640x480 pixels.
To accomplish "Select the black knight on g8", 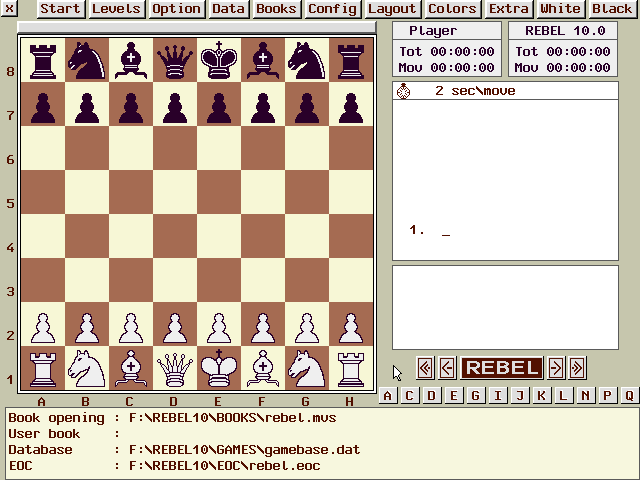I will pos(307,60).
